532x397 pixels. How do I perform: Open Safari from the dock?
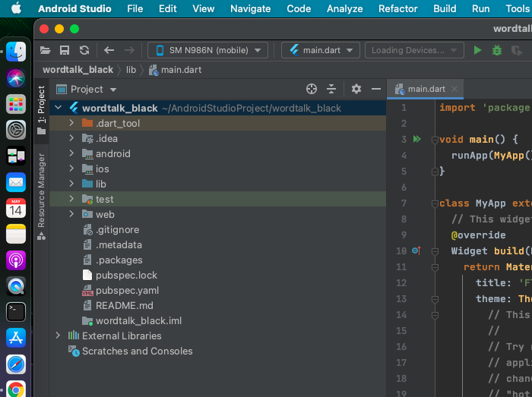16,364
